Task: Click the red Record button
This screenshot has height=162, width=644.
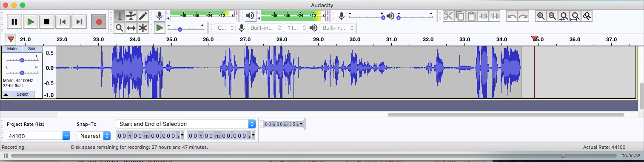Action: 99,22
